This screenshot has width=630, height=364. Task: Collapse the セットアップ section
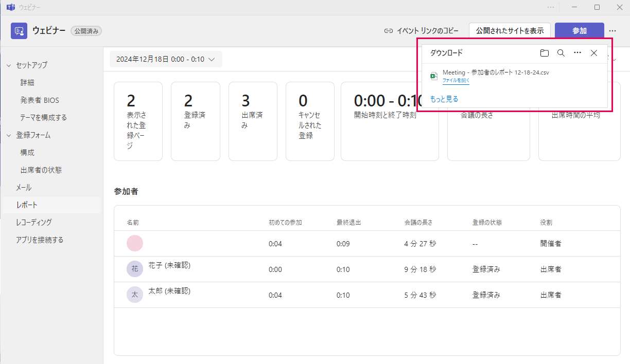pyautogui.click(x=9, y=65)
